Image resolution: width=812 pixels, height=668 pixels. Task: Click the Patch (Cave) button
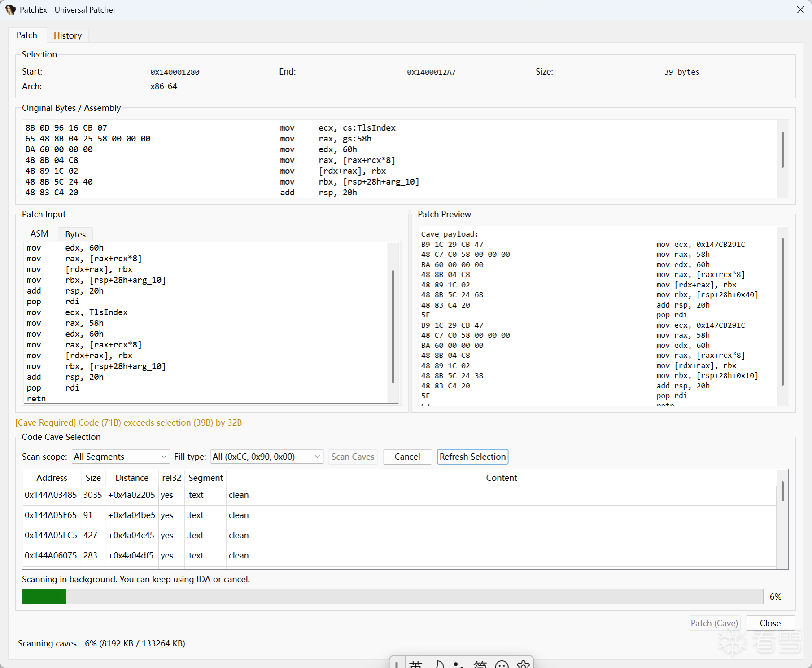coord(714,623)
